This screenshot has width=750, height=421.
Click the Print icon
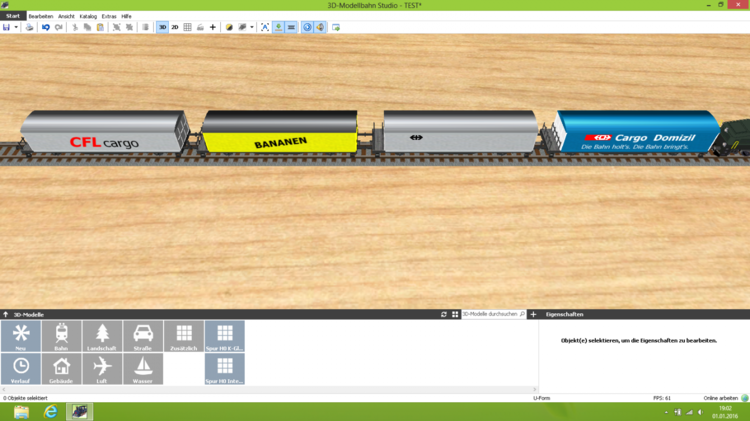[x=30, y=27]
